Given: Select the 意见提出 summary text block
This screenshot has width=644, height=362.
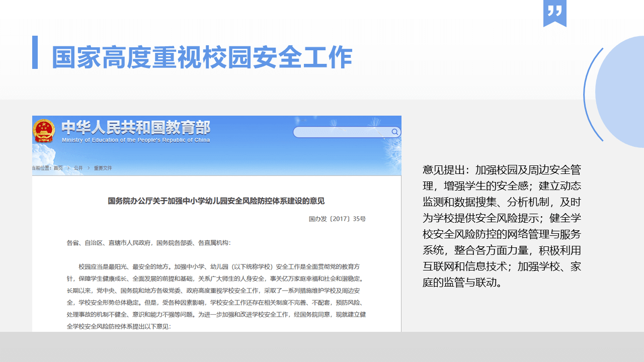Looking at the screenshot, I should coord(502,226).
